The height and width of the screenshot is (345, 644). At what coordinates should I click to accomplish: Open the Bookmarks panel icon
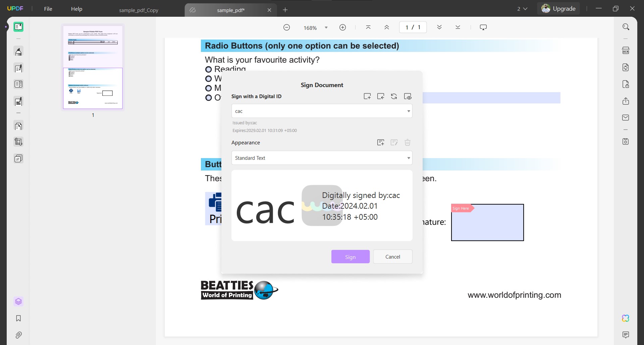(x=18, y=318)
